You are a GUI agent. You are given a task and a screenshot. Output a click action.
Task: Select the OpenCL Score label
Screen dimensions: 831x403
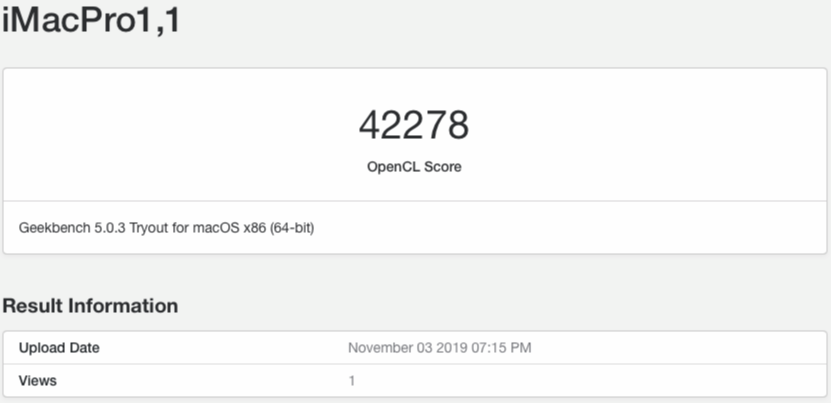[x=414, y=167]
